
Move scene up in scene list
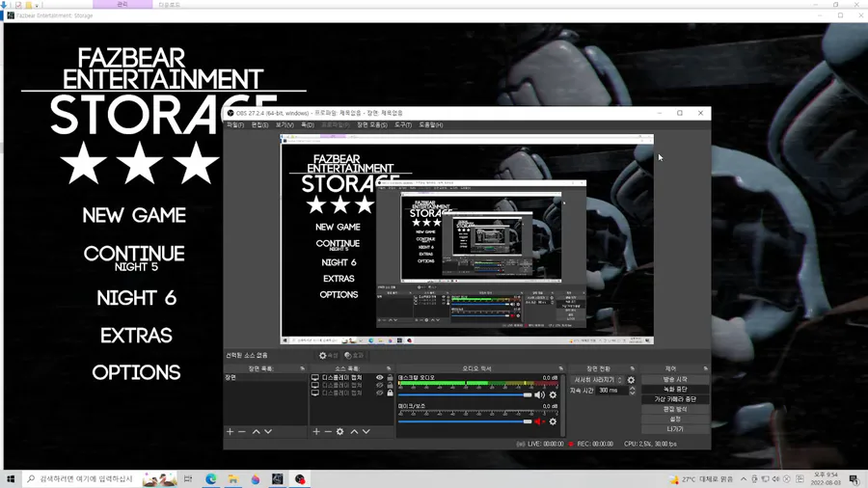click(257, 431)
